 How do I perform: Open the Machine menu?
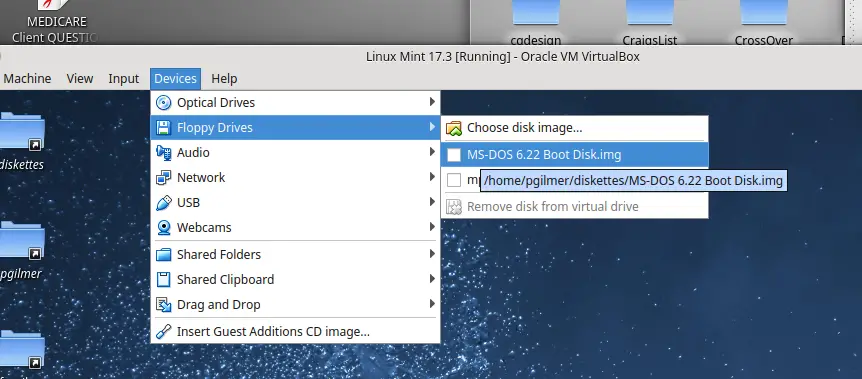[27, 79]
